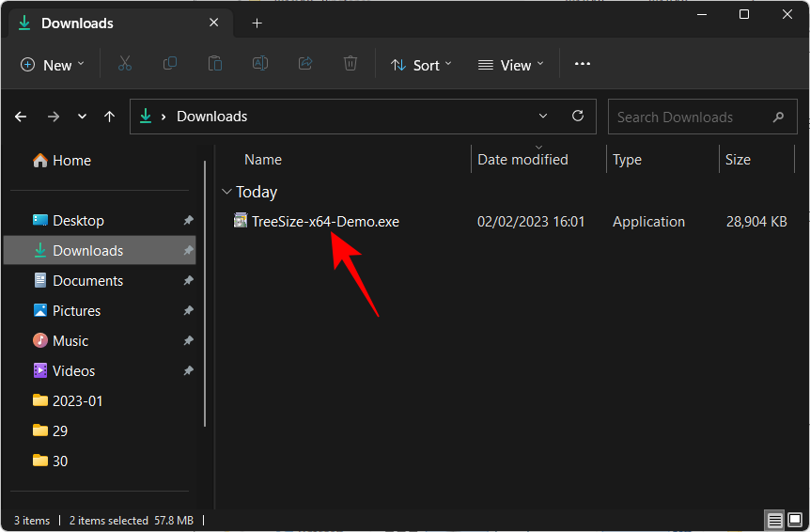Open folder 30 in the sidebar

(100, 461)
